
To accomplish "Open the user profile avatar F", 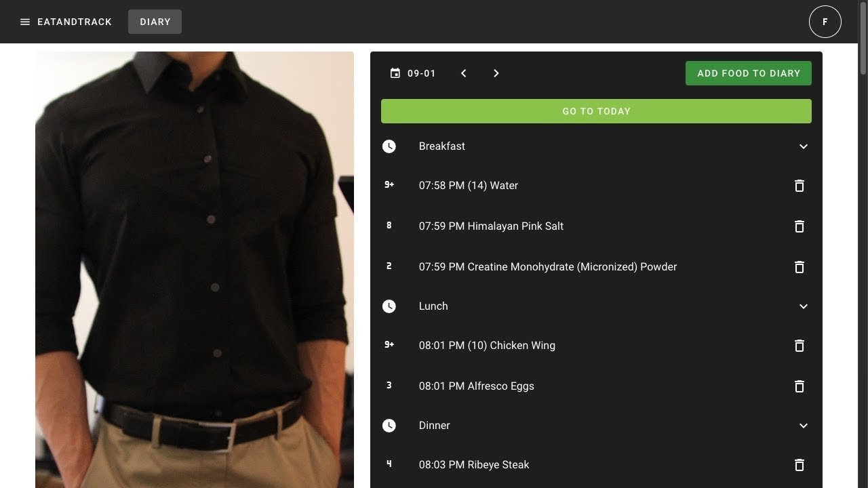I will (825, 22).
